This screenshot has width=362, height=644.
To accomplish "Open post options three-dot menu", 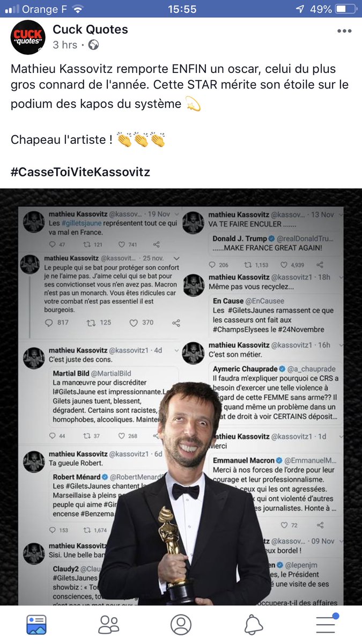I will pyautogui.click(x=344, y=31).
